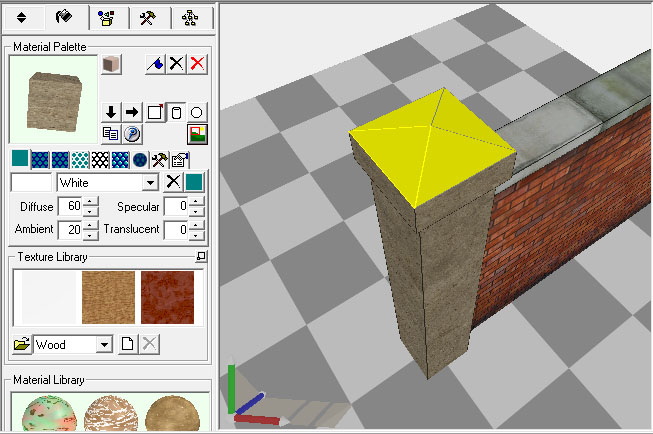Open the White color name dropdown
The image size is (653, 434).
coord(150,183)
